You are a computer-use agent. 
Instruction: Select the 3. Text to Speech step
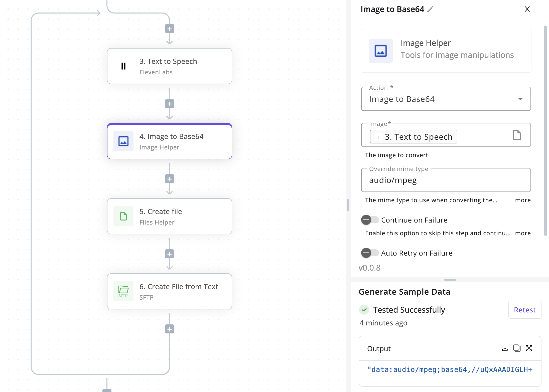tap(170, 66)
